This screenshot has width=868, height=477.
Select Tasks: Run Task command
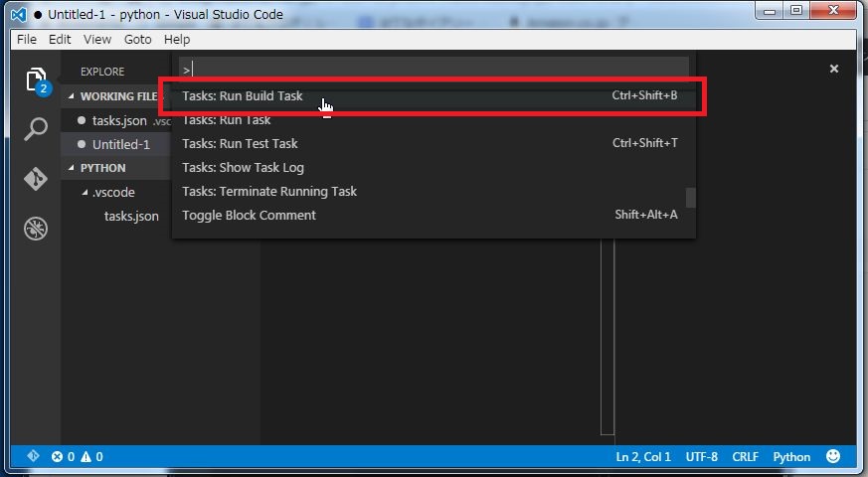point(434,119)
